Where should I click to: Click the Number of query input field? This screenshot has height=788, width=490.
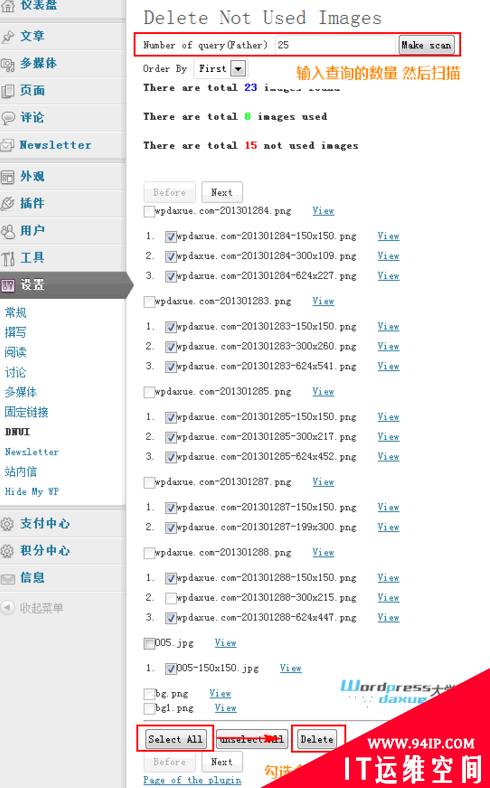click(x=336, y=45)
